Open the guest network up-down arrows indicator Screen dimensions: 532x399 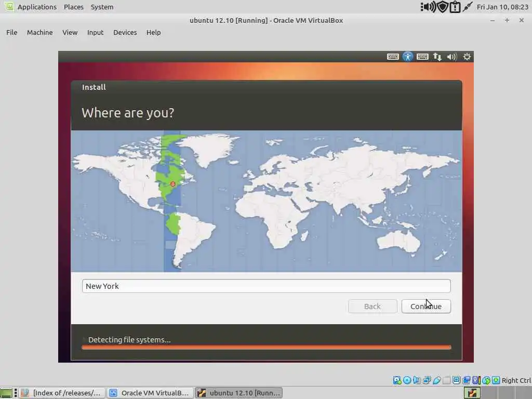click(437, 57)
